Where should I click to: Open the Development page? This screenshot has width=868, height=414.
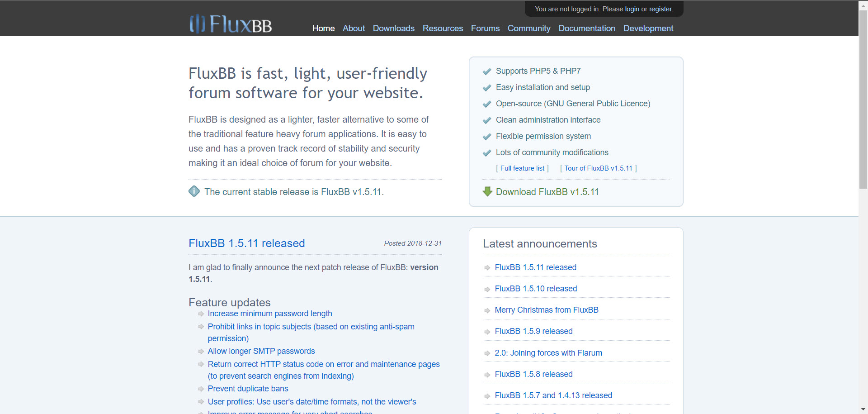pos(648,28)
